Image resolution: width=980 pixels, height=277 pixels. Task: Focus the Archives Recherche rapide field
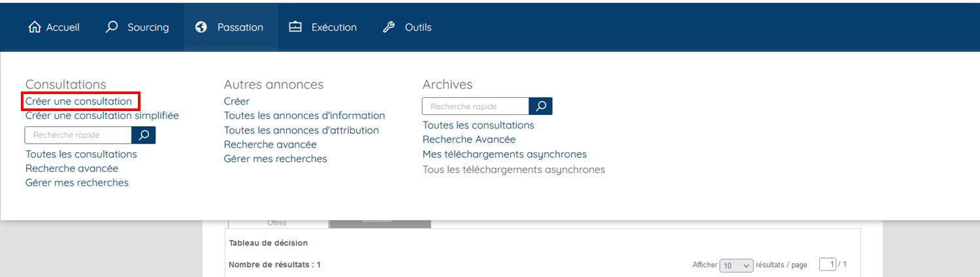(476, 106)
